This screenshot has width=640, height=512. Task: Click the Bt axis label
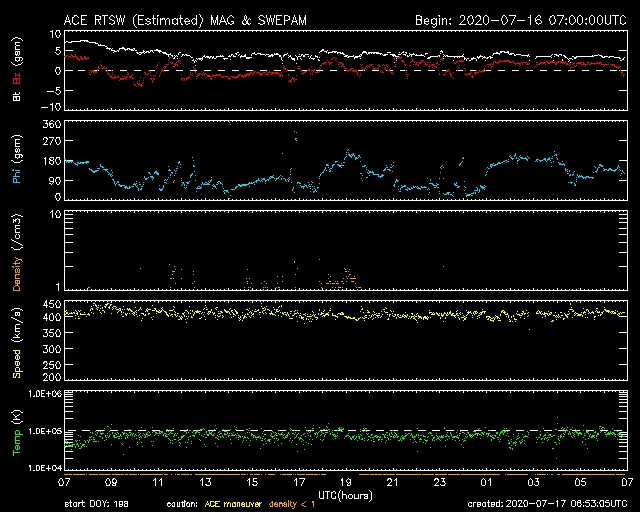[x=17, y=97]
